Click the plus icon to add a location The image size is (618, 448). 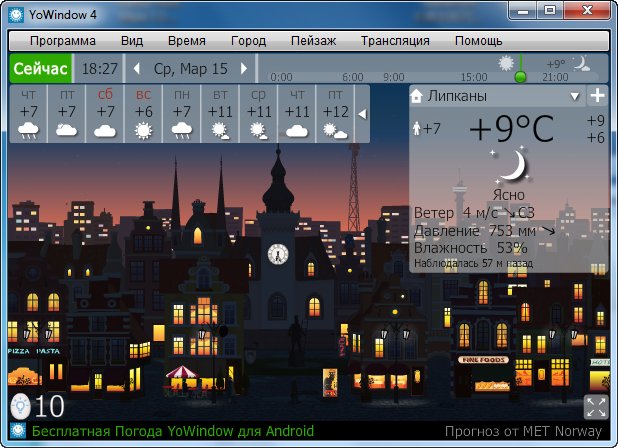pyautogui.click(x=597, y=96)
